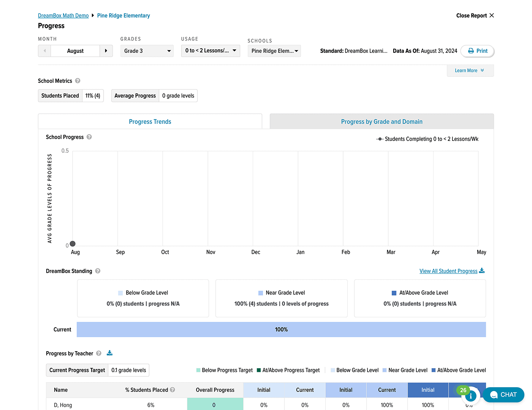Click the Current 100% standing bar
The width and height of the screenshot is (532, 410).
click(x=281, y=330)
